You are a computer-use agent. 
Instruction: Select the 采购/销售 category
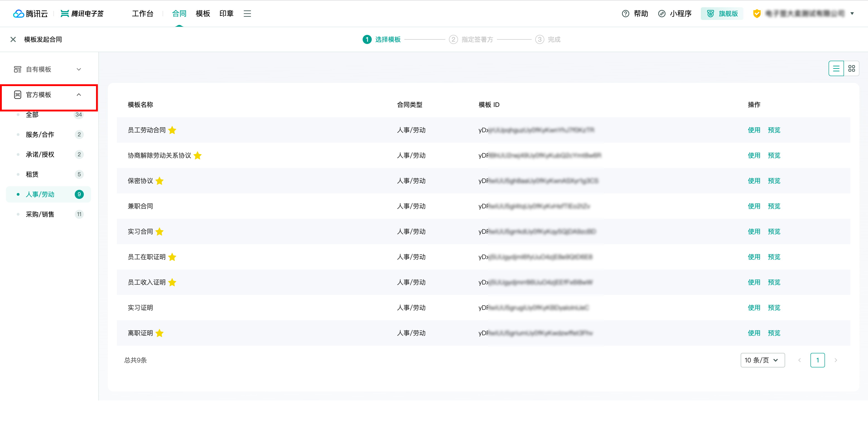tap(48, 214)
